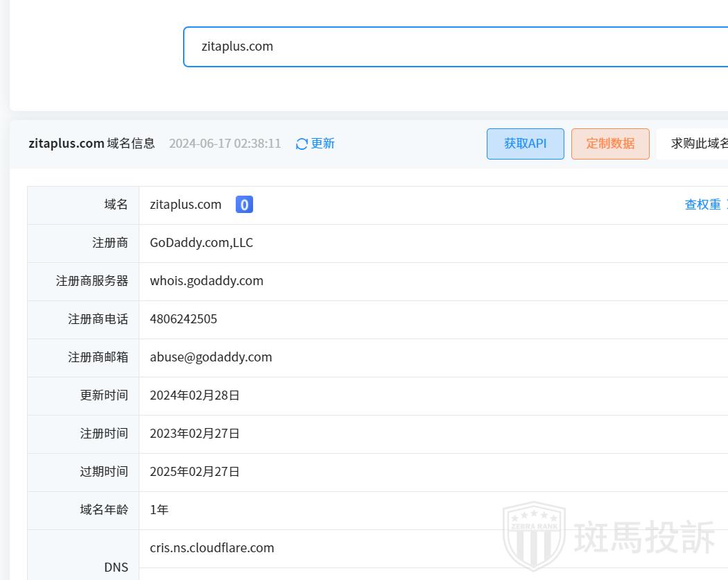Click the whois.godaddy.com server value
The width and height of the screenshot is (728, 580).
[x=207, y=281]
